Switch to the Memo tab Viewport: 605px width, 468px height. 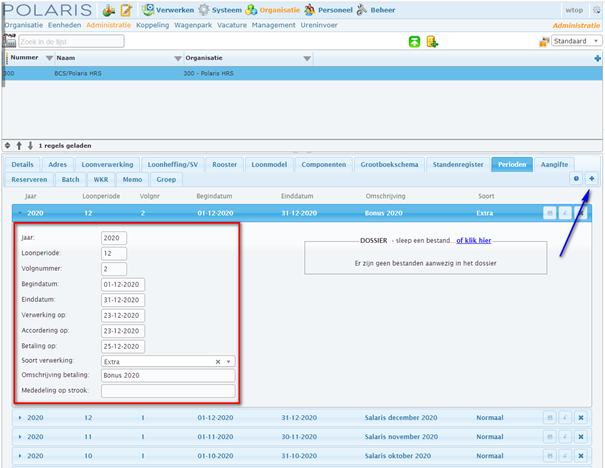pyautogui.click(x=132, y=179)
